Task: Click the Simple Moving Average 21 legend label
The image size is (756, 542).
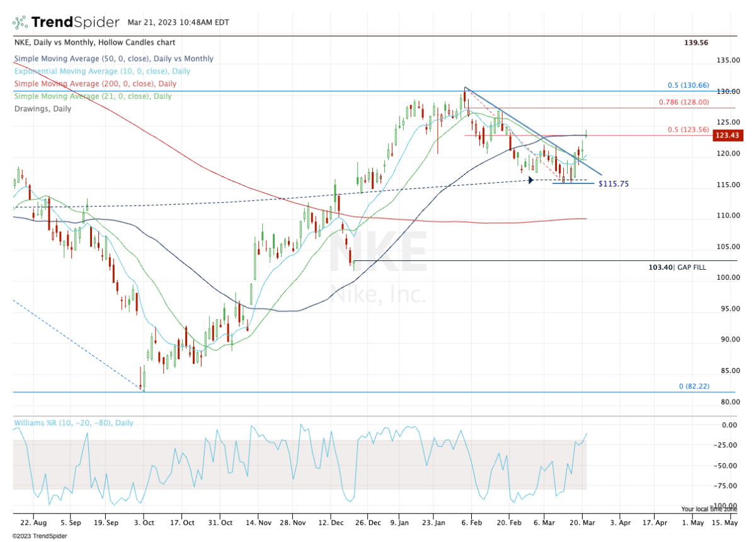Action: coord(92,96)
